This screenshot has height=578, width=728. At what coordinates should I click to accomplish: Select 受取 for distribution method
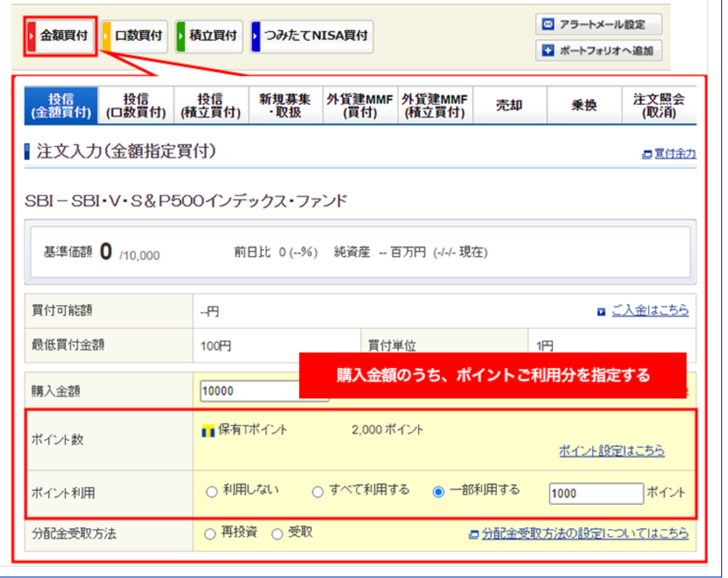coord(277,534)
